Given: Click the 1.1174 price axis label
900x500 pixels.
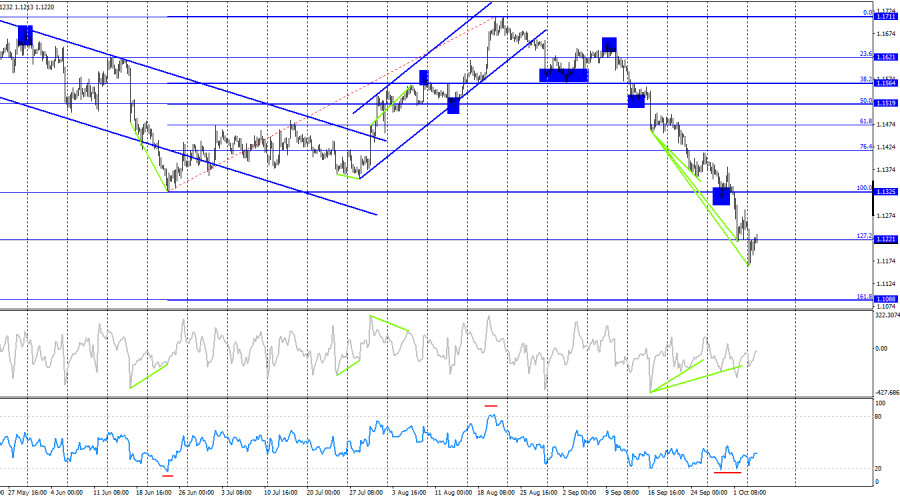Looking at the screenshot, I should pyautogui.click(x=886, y=261).
